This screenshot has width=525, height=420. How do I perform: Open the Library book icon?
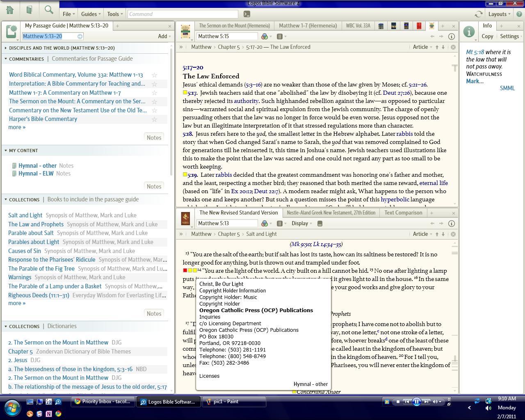click(29, 10)
